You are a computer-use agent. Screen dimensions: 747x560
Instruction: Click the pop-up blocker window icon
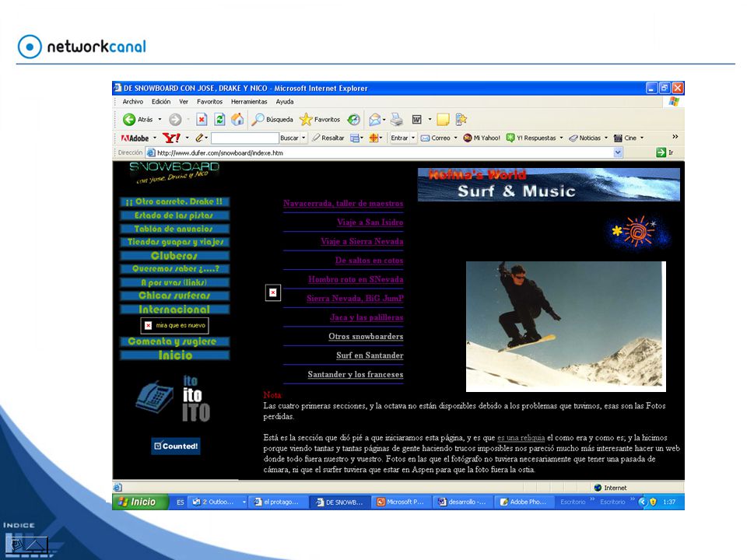click(355, 138)
